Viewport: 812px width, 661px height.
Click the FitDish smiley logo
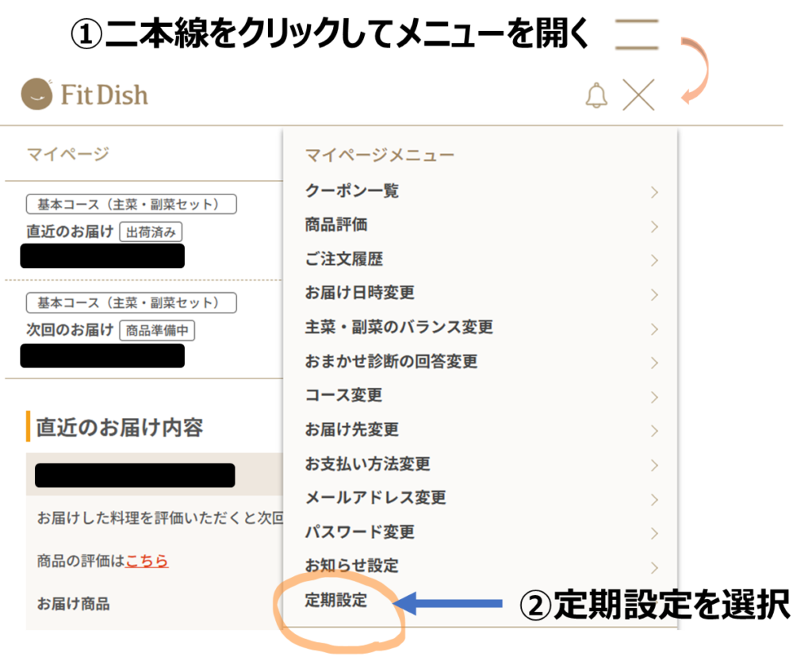[36, 94]
